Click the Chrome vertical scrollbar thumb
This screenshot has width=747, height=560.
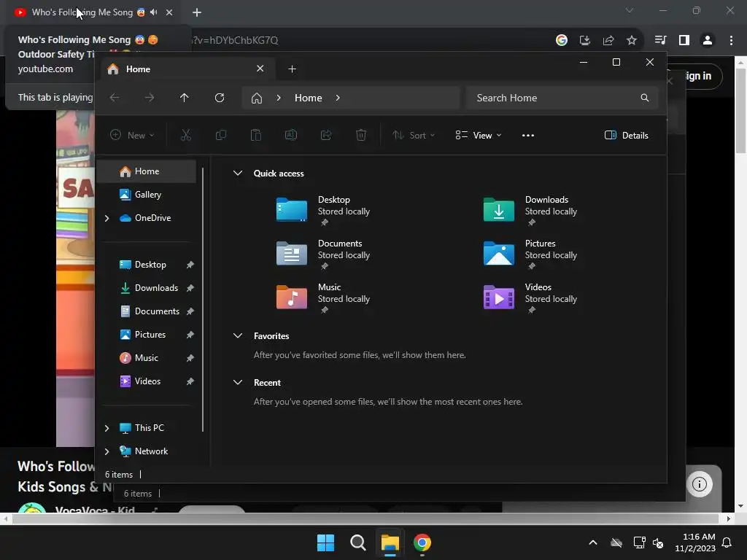740,111
